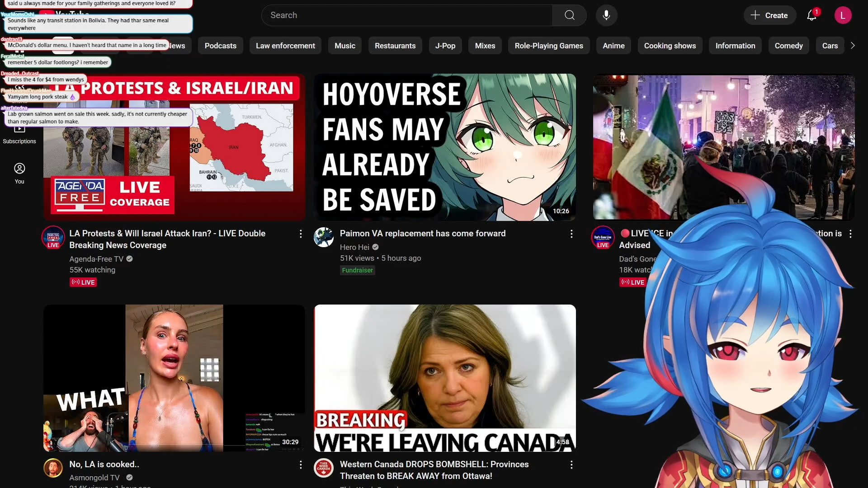Click the No, LA is cooked title
Screen dimensions: 868x488
(104, 465)
